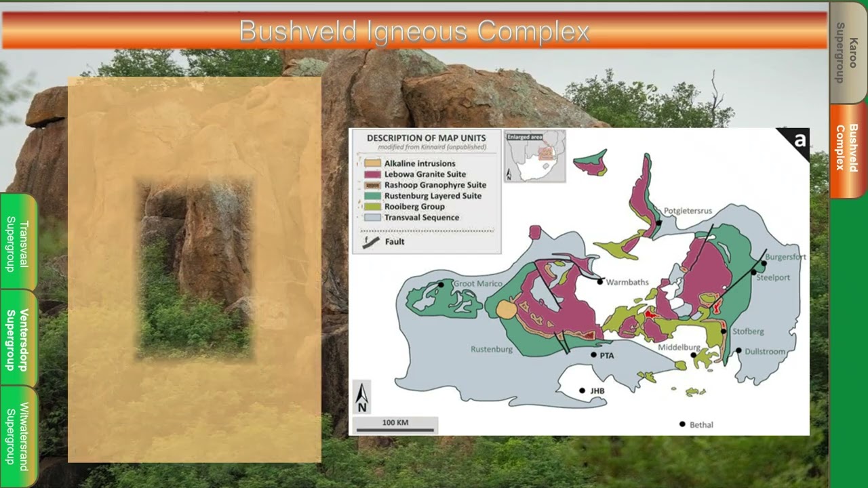Viewport: 868px width, 488px height.
Task: Open the Transvaal Supergroup tab
Action: [18, 242]
